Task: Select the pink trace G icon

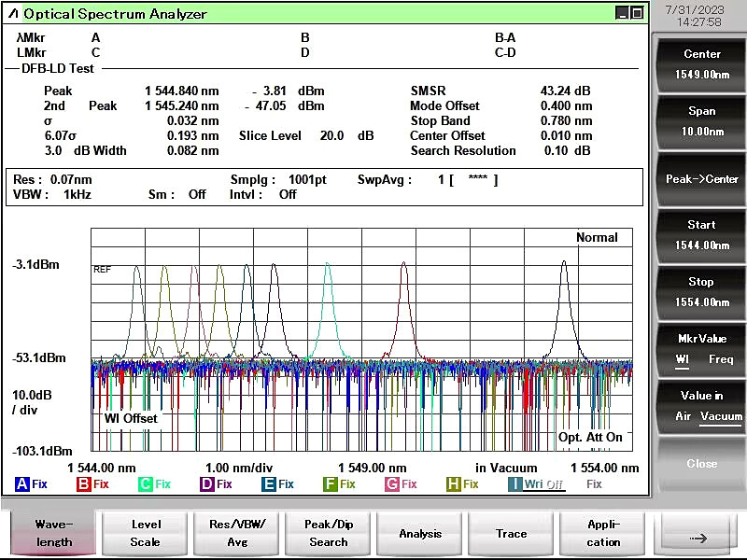Action: (392, 484)
